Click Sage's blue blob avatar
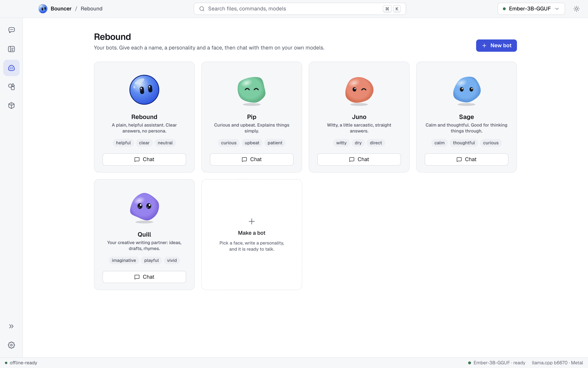The width and height of the screenshot is (588, 368). pyautogui.click(x=467, y=90)
